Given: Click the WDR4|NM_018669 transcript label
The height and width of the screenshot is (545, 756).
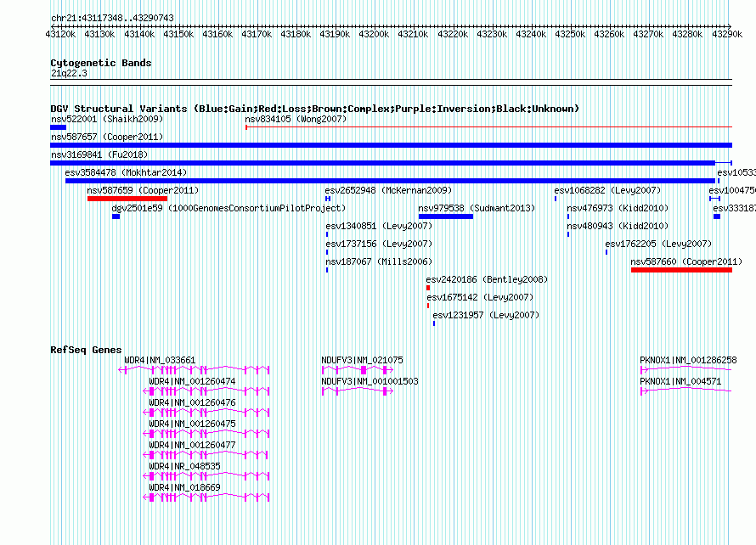Looking at the screenshot, I should (x=184, y=487).
